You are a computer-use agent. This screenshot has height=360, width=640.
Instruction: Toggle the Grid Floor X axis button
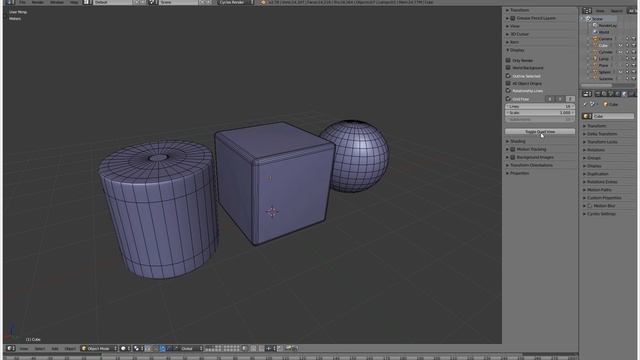550,99
